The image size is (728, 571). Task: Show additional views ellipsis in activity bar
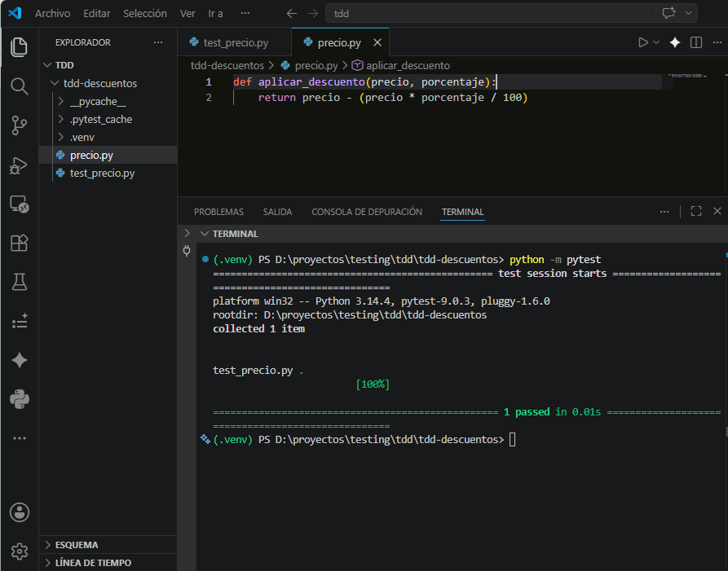coord(19,438)
